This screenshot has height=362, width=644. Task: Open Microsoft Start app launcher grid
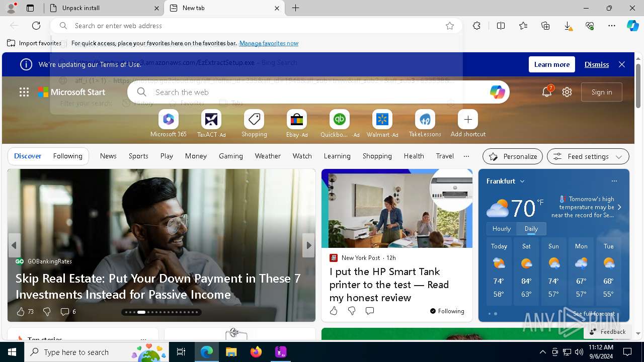[24, 92]
